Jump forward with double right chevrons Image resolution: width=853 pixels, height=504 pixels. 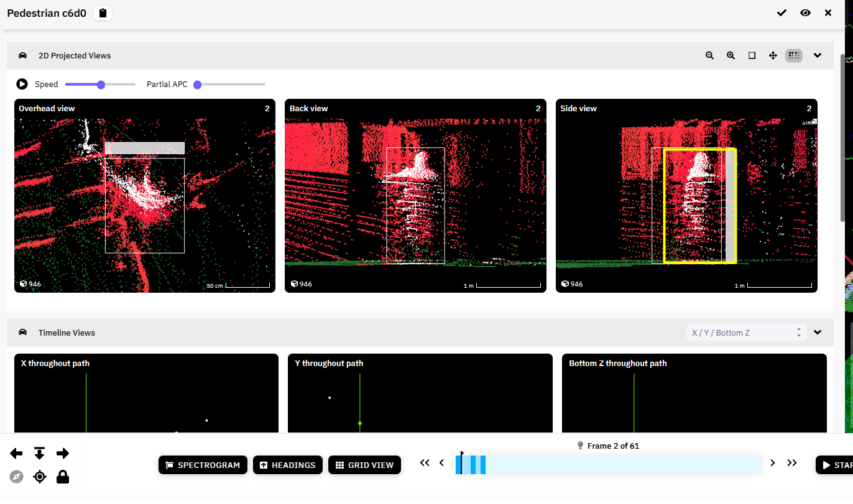[x=792, y=462]
